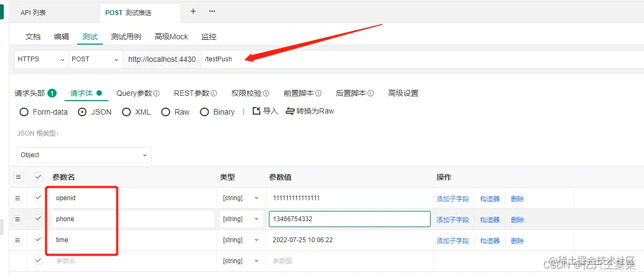Click 添加子字段 in time row
This screenshot has height=275, width=644.
[453, 241]
